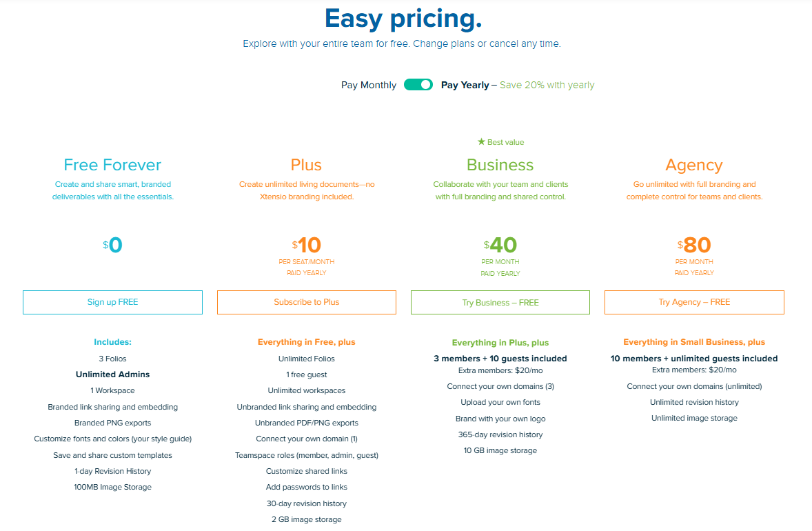Select the Free Forever plan heading
The height and width of the screenshot is (531, 812).
click(112, 165)
